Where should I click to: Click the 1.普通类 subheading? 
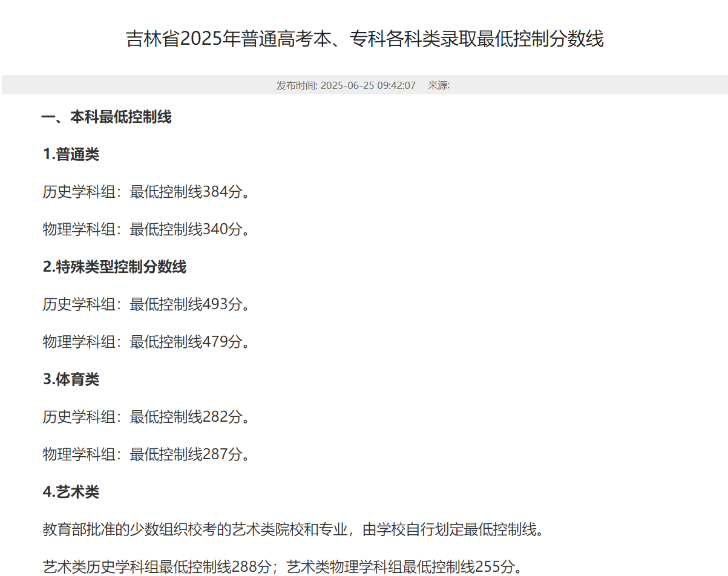(71, 154)
